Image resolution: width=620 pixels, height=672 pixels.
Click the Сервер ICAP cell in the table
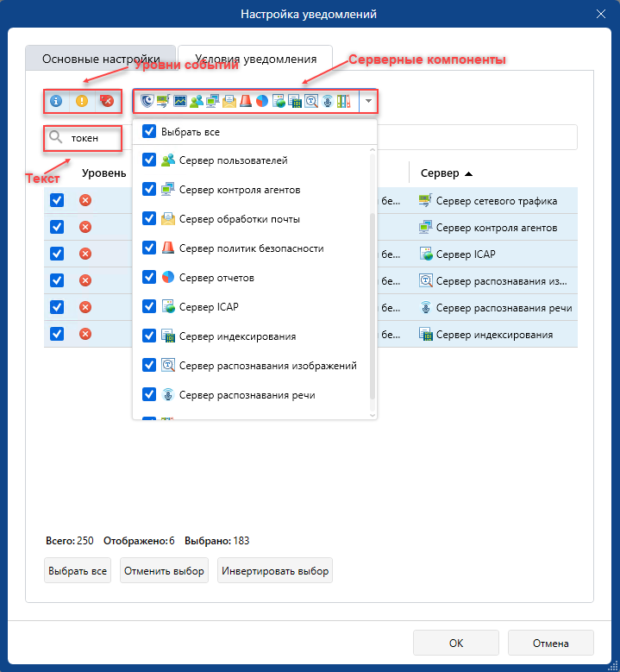point(466,254)
